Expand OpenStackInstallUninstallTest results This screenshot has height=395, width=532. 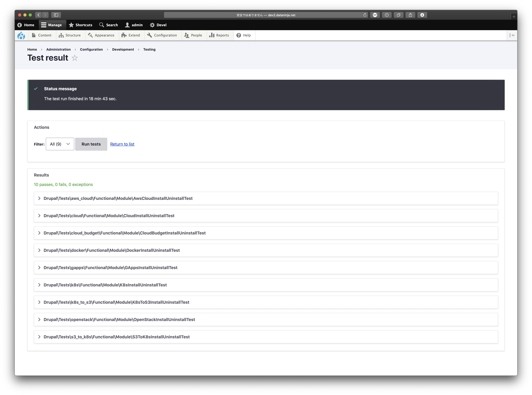(x=119, y=319)
